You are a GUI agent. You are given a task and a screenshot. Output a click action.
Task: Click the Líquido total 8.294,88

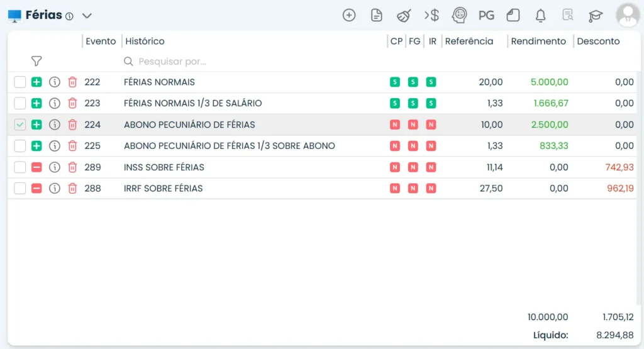615,335
